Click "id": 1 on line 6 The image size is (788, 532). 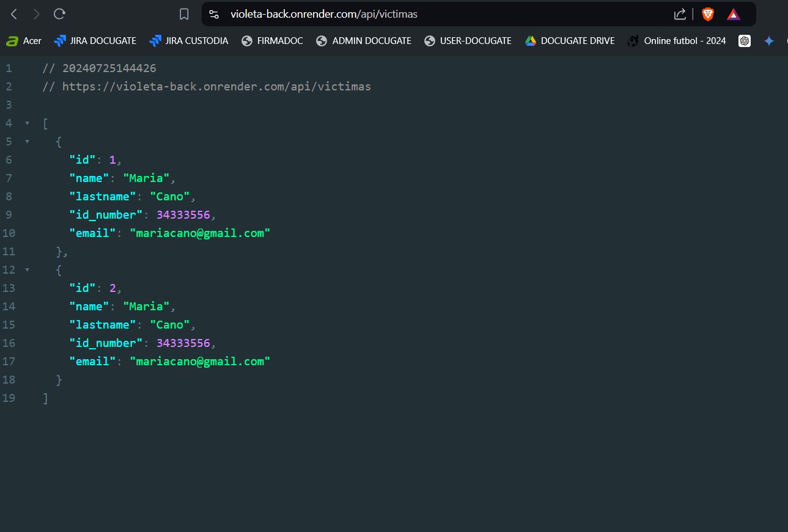[95, 160]
